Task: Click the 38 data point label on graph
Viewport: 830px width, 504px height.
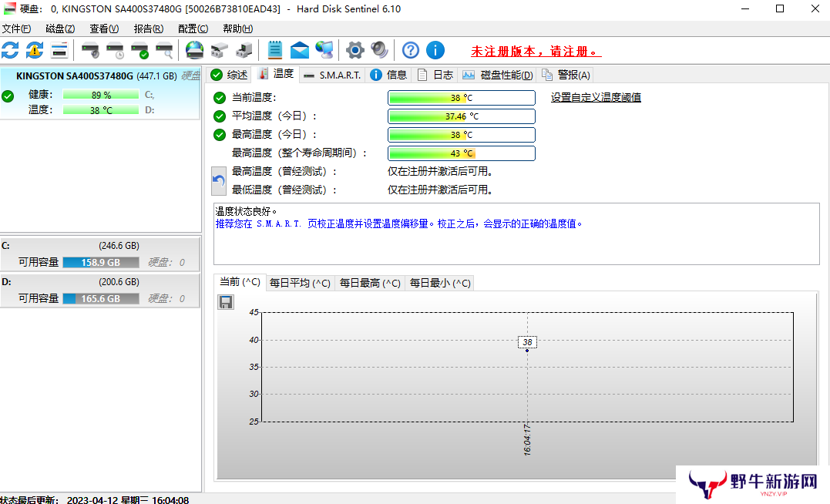Action: pyautogui.click(x=527, y=342)
